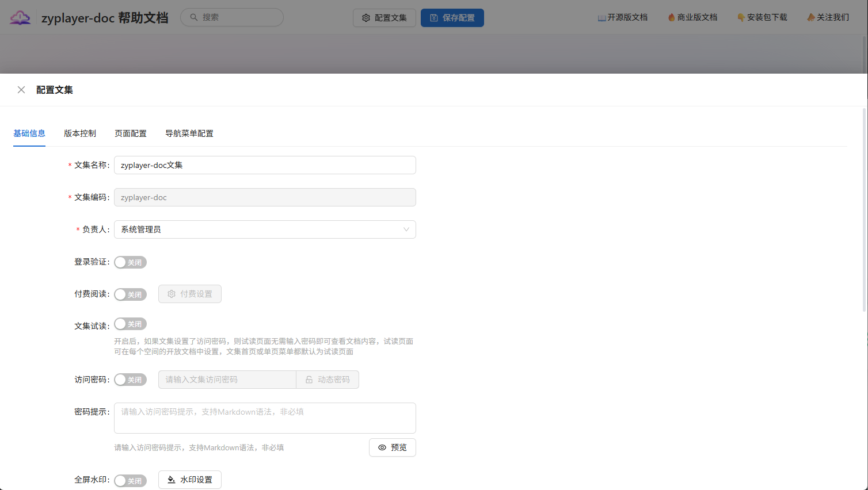The height and width of the screenshot is (490, 868).
Task: Click the zyplayer-doc 帮助文档 title
Action: click(x=105, y=18)
